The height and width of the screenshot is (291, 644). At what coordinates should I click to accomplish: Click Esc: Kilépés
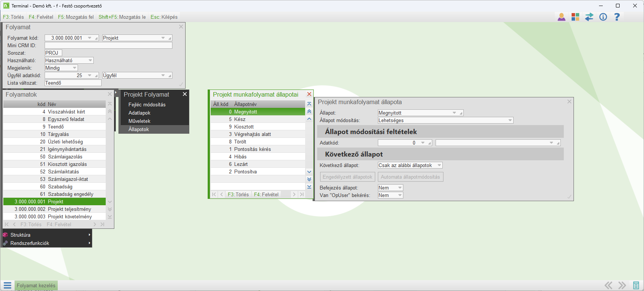click(x=164, y=17)
